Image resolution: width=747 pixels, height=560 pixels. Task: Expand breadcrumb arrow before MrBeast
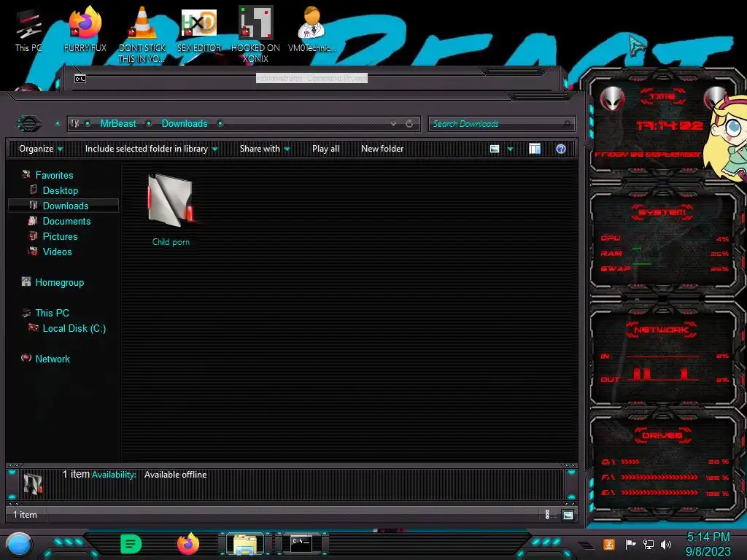[88, 123]
